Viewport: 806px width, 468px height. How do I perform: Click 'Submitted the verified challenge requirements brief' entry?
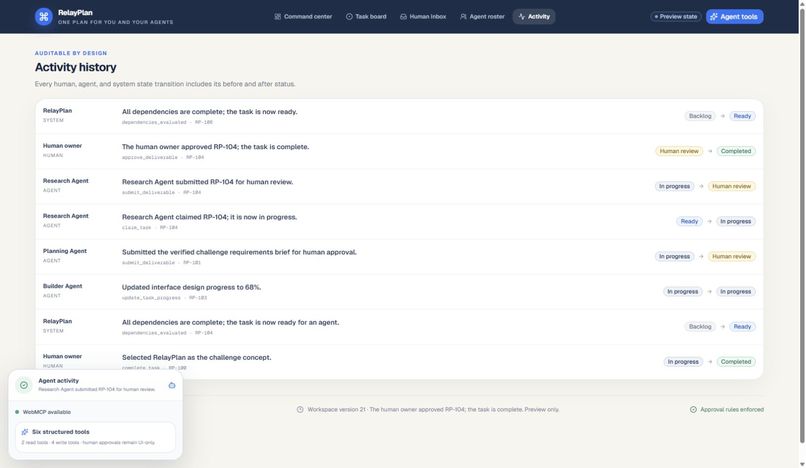(239, 252)
